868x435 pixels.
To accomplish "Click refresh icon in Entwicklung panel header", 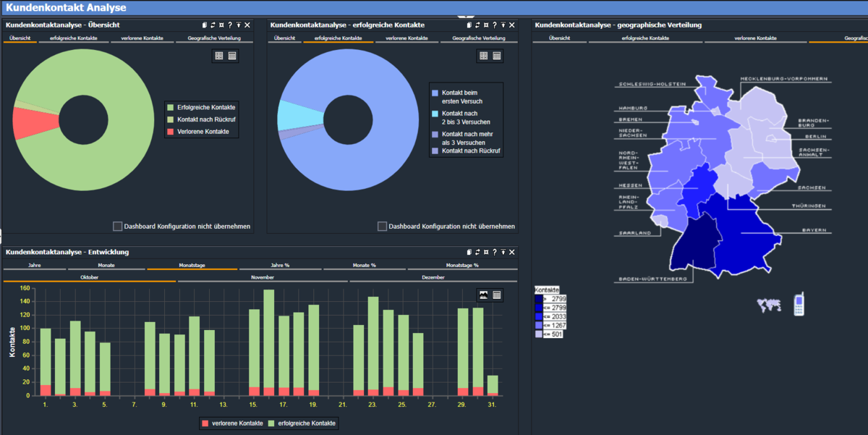I will click(477, 252).
